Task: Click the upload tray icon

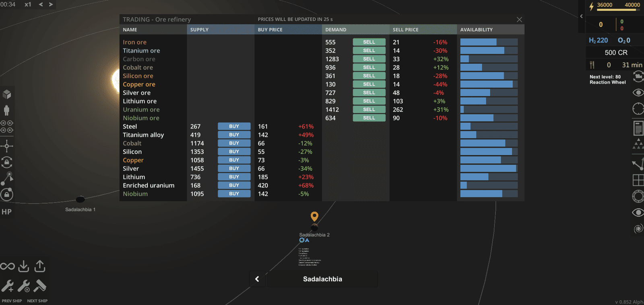Action: [x=40, y=266]
